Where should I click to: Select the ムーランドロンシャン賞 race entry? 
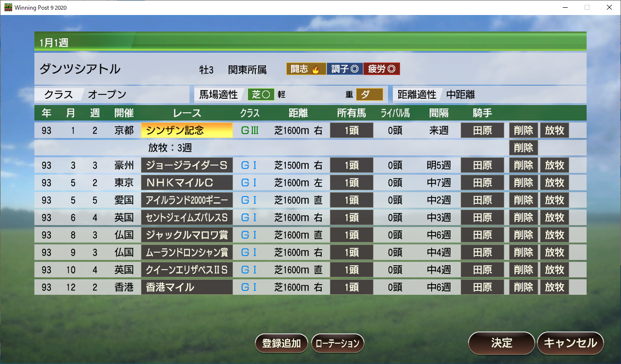click(187, 253)
